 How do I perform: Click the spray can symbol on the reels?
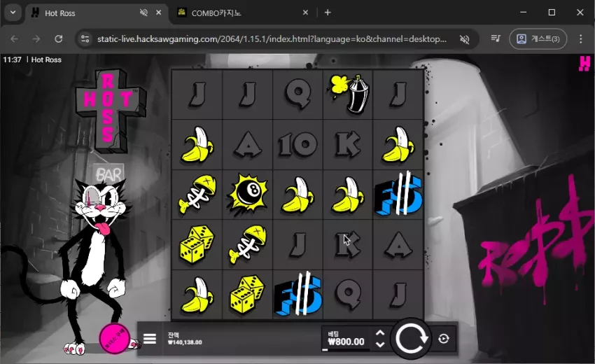(348, 94)
